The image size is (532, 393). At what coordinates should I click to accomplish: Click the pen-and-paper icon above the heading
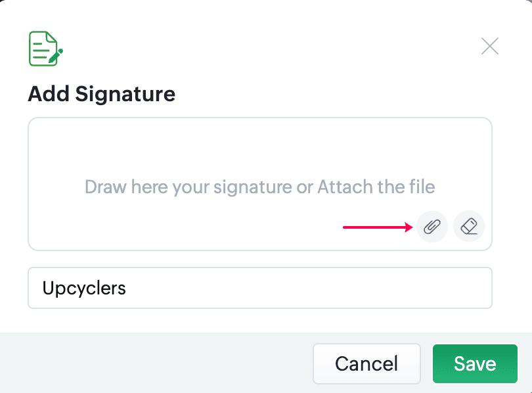[45, 49]
